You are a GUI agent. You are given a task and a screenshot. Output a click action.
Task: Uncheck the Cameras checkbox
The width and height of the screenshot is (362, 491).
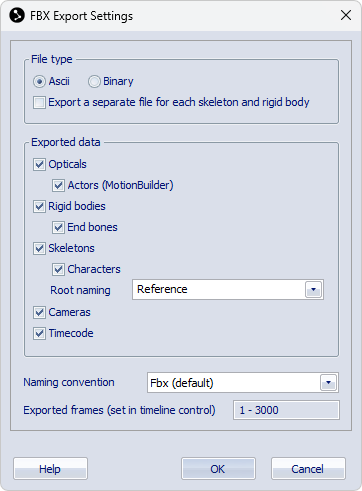point(39,312)
